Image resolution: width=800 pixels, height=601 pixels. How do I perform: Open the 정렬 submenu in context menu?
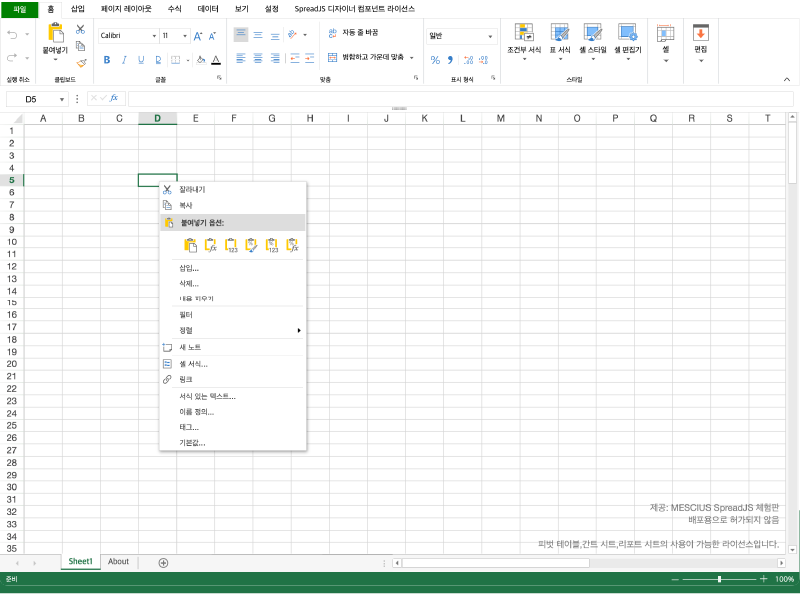(x=233, y=330)
